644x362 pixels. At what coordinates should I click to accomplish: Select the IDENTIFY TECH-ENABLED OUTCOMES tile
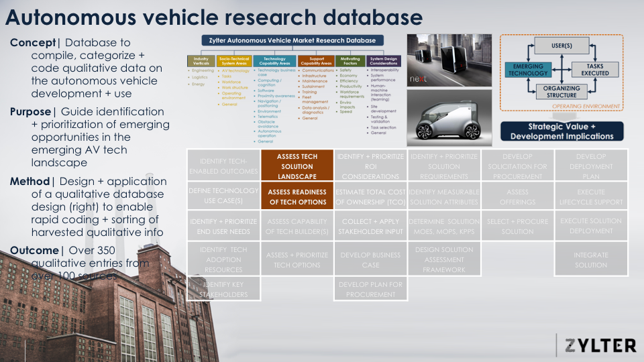click(x=223, y=165)
